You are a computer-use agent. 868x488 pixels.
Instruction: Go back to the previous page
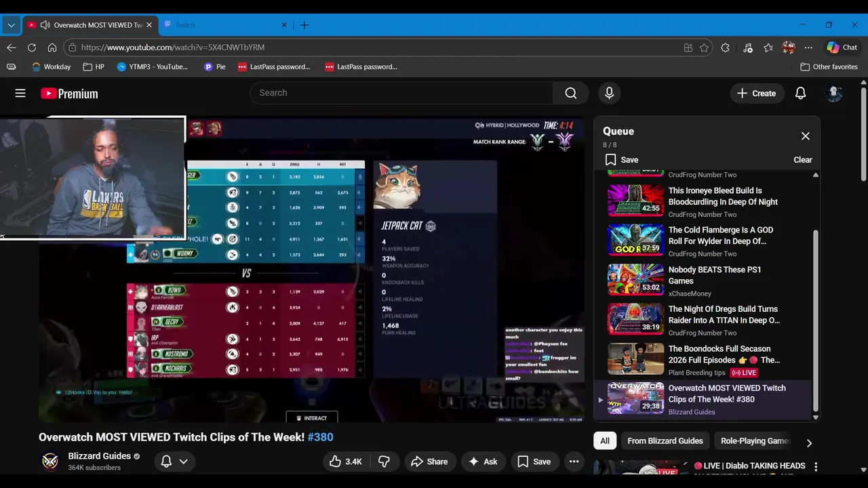[x=11, y=47]
